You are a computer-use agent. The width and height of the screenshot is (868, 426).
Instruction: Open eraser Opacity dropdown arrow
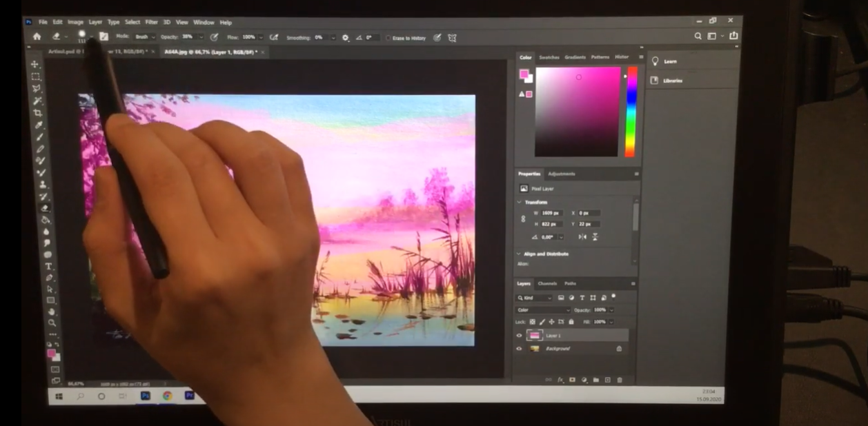pyautogui.click(x=201, y=37)
